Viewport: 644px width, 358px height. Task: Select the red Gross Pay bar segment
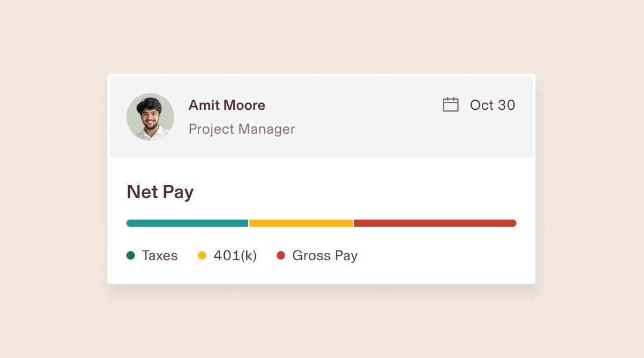coord(435,223)
